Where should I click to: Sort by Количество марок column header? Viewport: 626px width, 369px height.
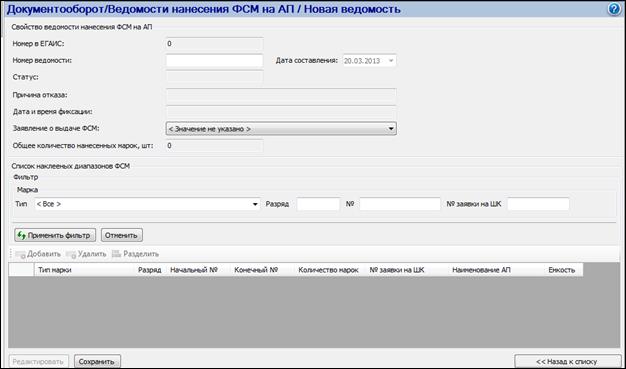tap(330, 270)
